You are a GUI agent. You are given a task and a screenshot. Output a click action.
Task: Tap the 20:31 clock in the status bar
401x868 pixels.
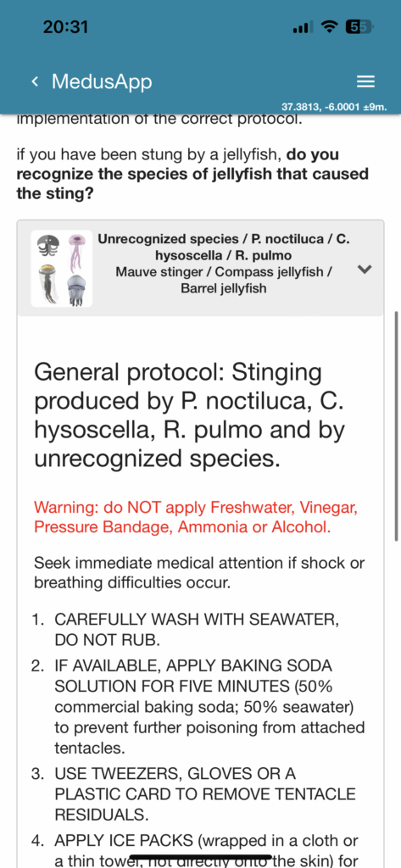65,26
